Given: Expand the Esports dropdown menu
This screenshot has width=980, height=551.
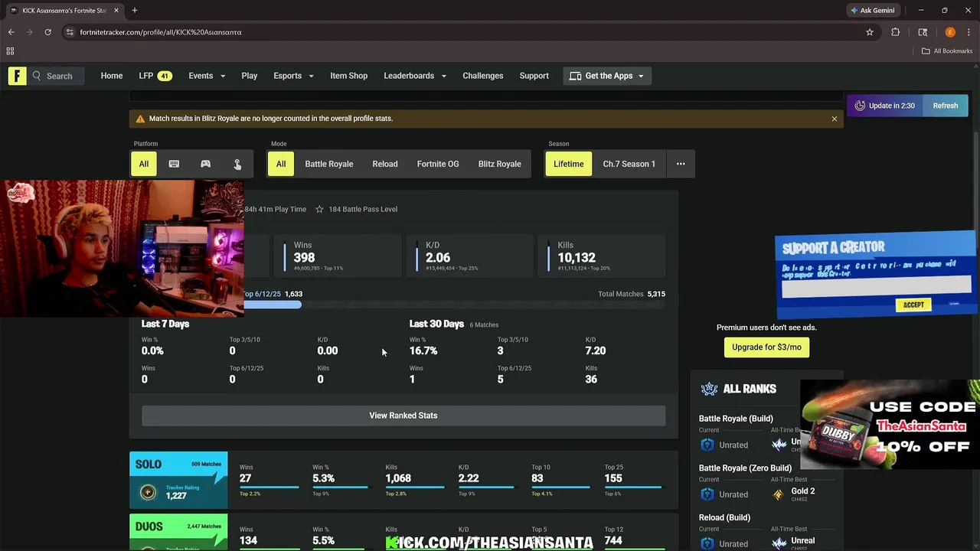Looking at the screenshot, I should coord(294,76).
